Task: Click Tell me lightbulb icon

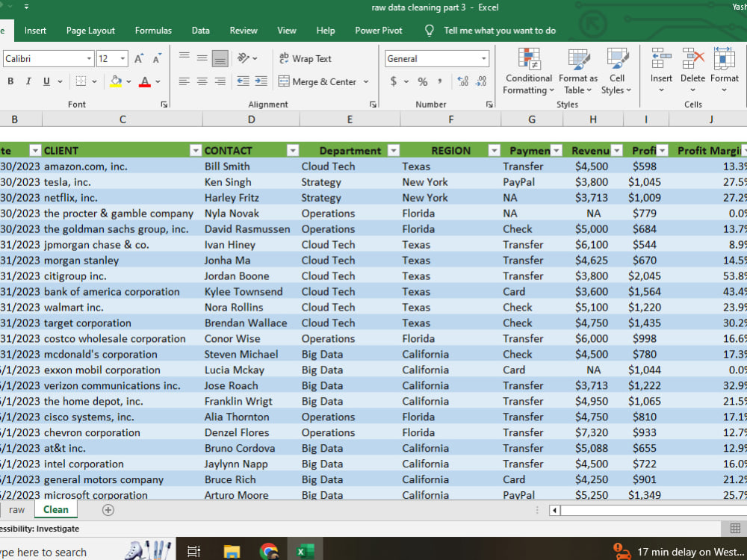Action: [x=430, y=31]
